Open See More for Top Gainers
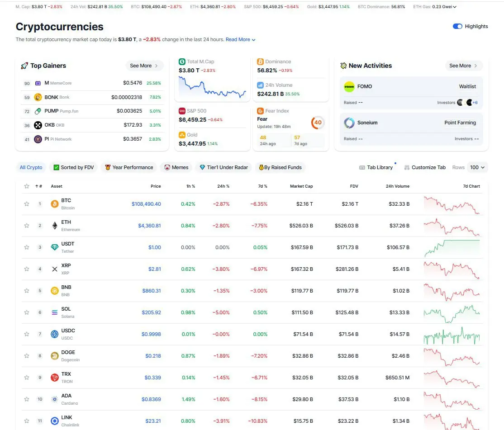Image resolution: width=504 pixels, height=430 pixels. coord(144,66)
